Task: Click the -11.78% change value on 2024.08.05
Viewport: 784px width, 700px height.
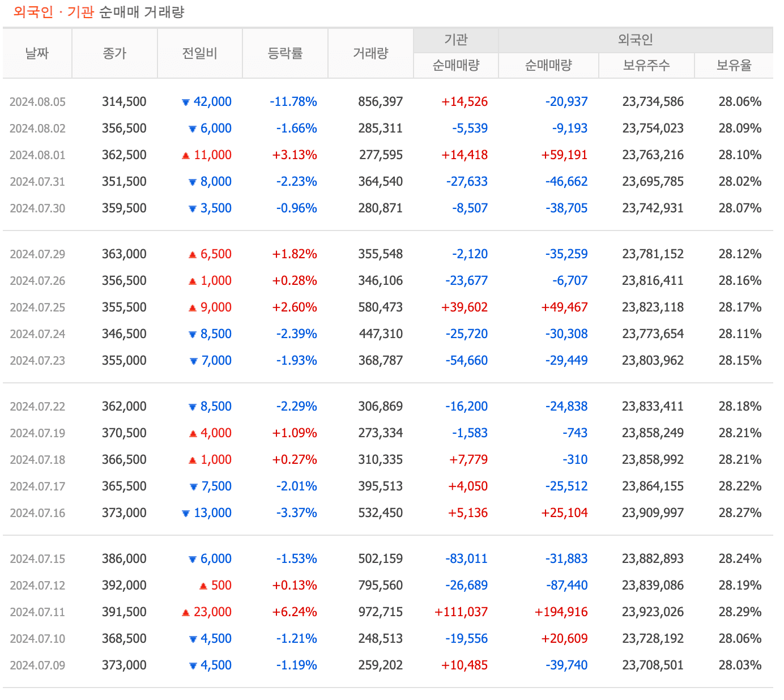Action: (292, 101)
